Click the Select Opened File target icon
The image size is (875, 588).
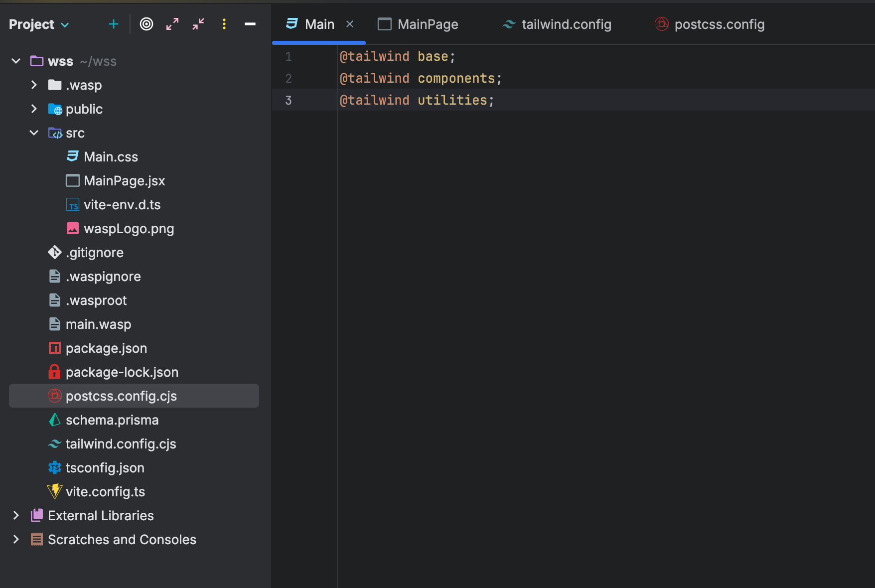(146, 24)
